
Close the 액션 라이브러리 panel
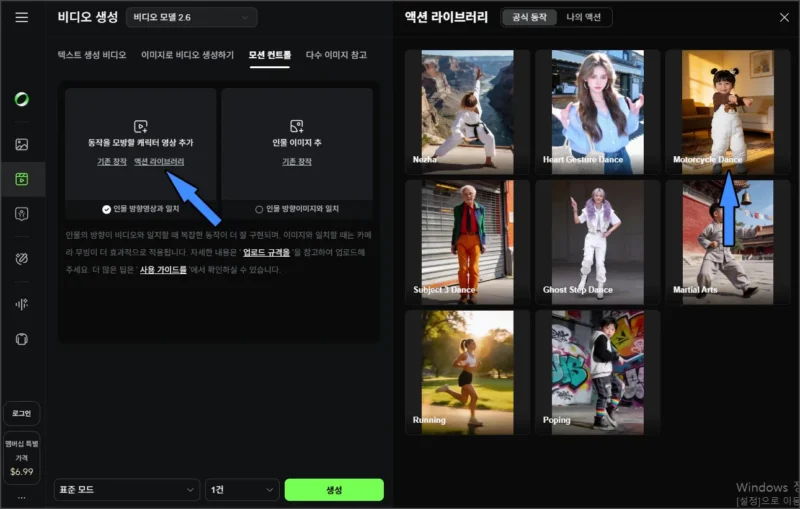click(x=783, y=17)
